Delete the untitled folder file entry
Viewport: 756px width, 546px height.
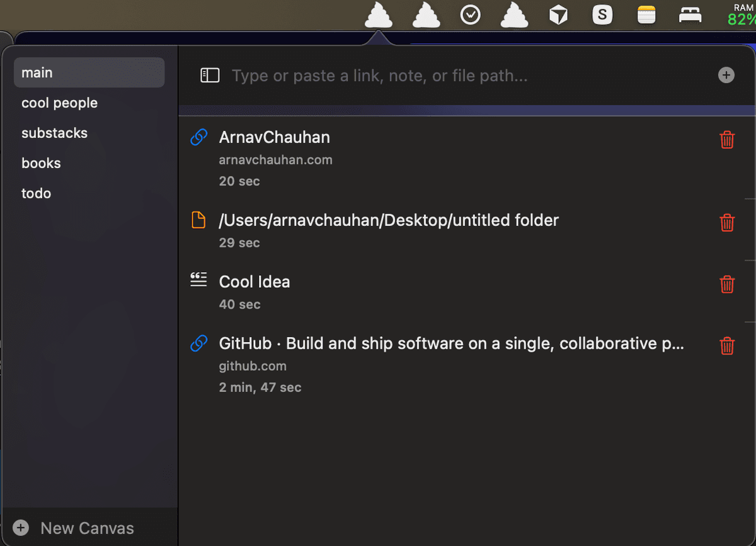point(727,222)
